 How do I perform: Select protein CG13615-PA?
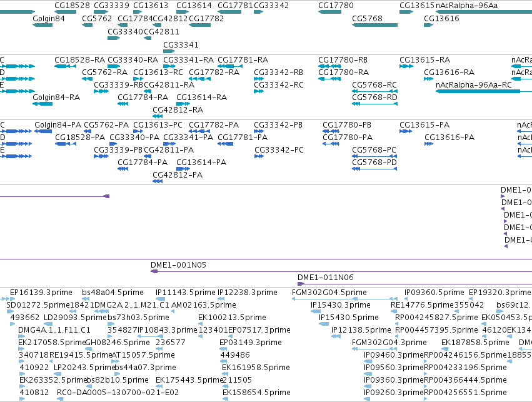tap(424, 125)
